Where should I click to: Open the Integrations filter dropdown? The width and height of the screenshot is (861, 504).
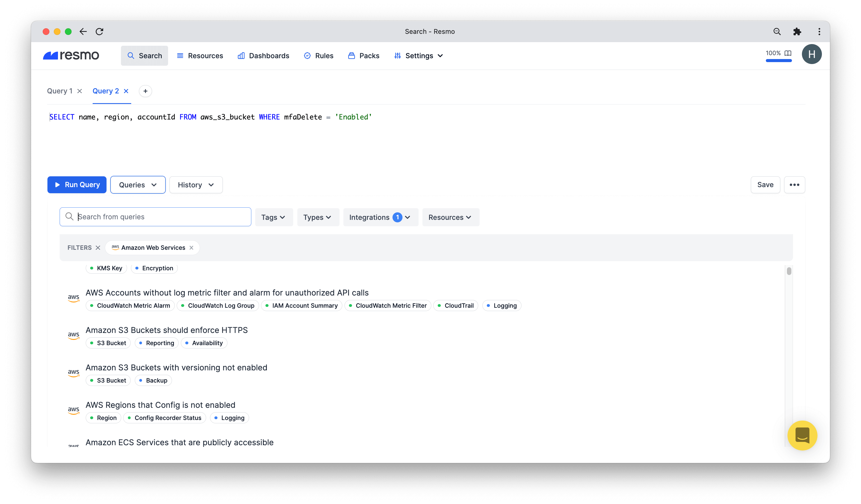[380, 217]
